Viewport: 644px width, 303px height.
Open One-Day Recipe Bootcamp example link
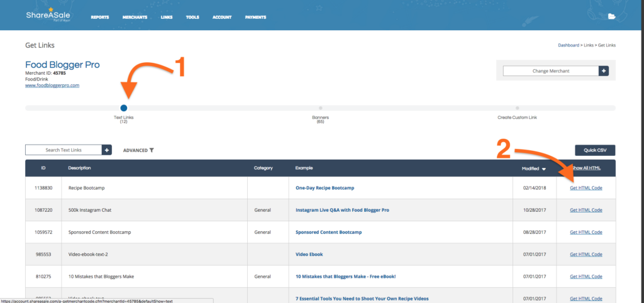(x=325, y=188)
